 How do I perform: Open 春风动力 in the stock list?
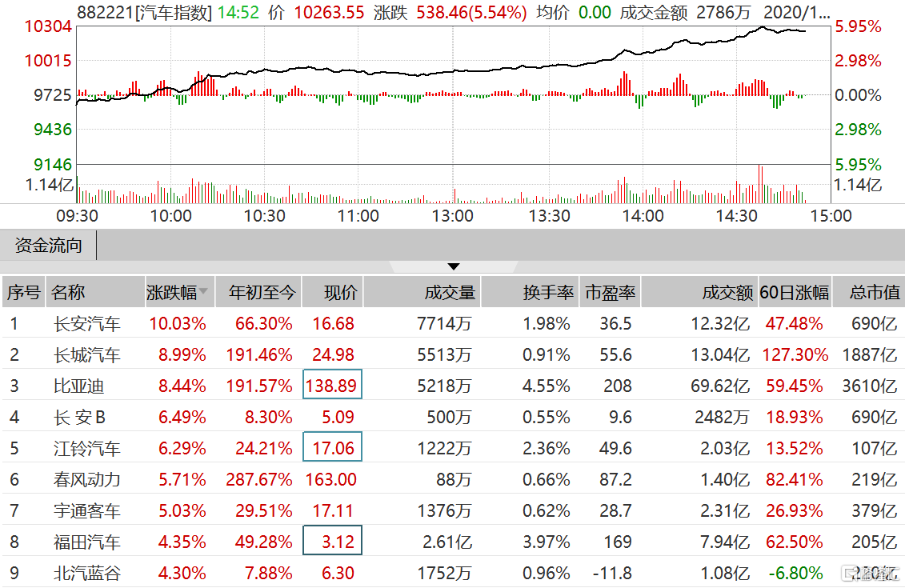[86, 480]
